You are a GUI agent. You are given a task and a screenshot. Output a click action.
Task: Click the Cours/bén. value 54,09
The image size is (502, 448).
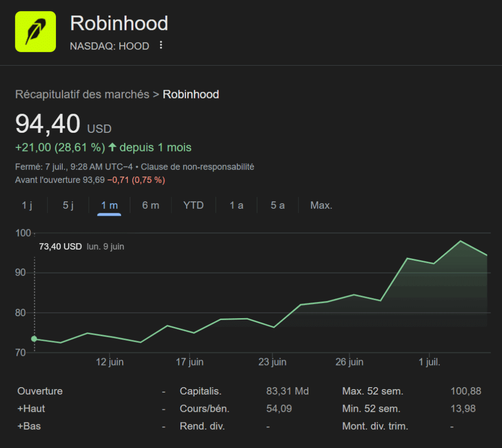pyautogui.click(x=279, y=409)
